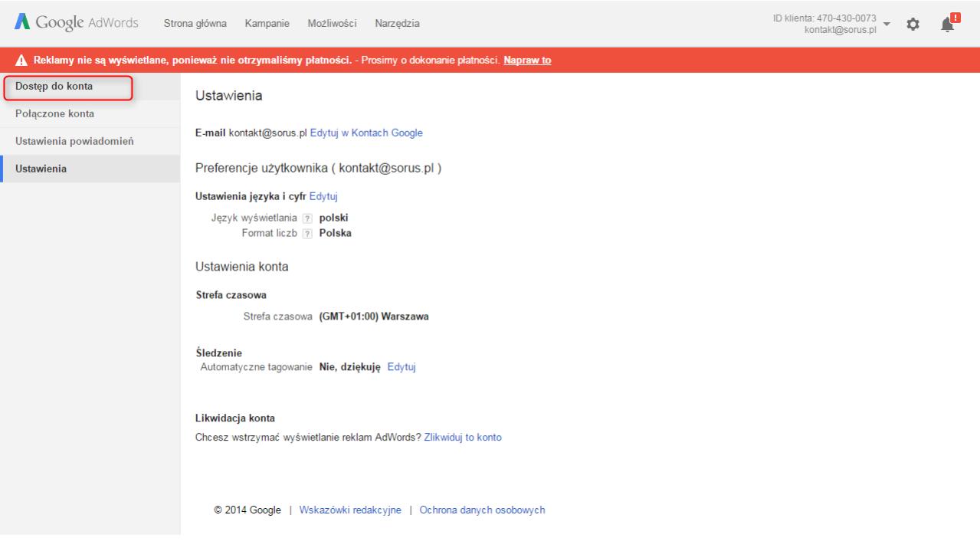Open the Możliwości tab
Viewport: 980px width, 551px height.
pos(332,24)
